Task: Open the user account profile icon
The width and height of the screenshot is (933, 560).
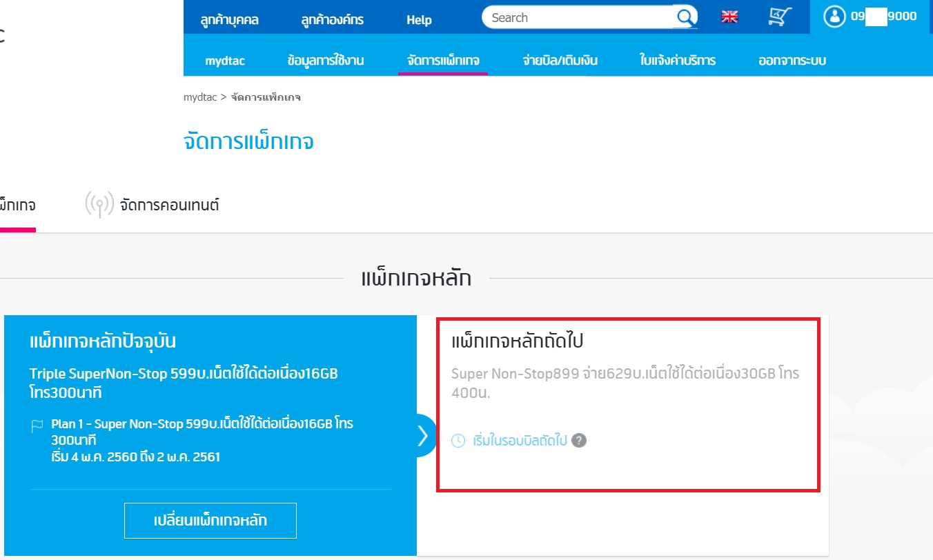Action: tap(834, 17)
